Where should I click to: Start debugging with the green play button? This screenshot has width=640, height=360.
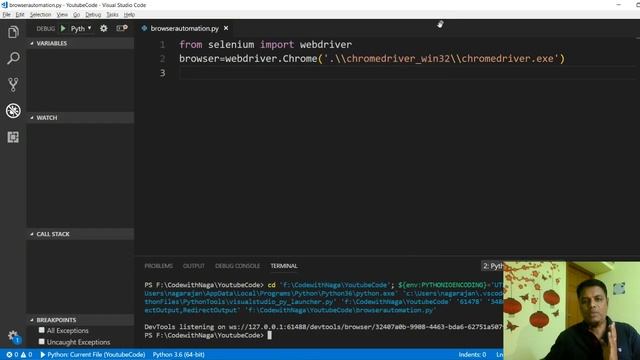point(63,28)
